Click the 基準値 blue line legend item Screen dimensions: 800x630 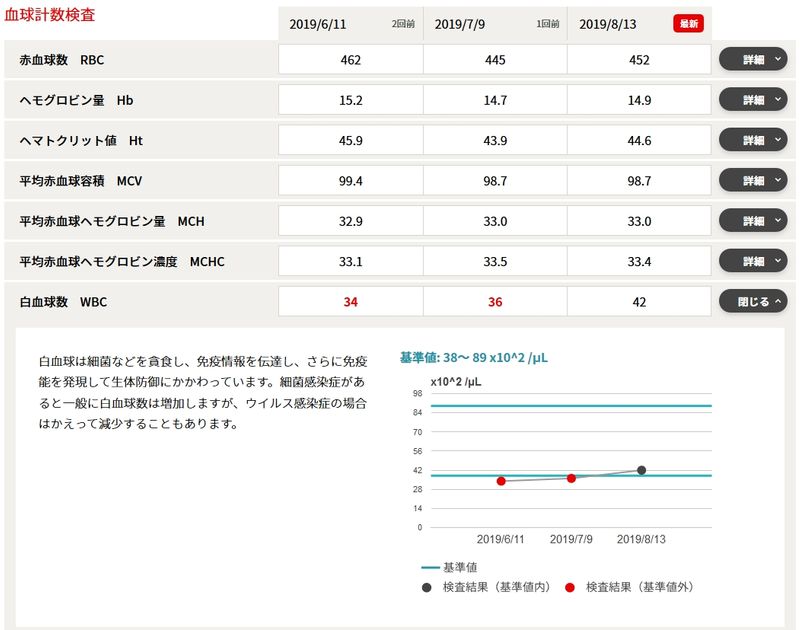[451, 567]
